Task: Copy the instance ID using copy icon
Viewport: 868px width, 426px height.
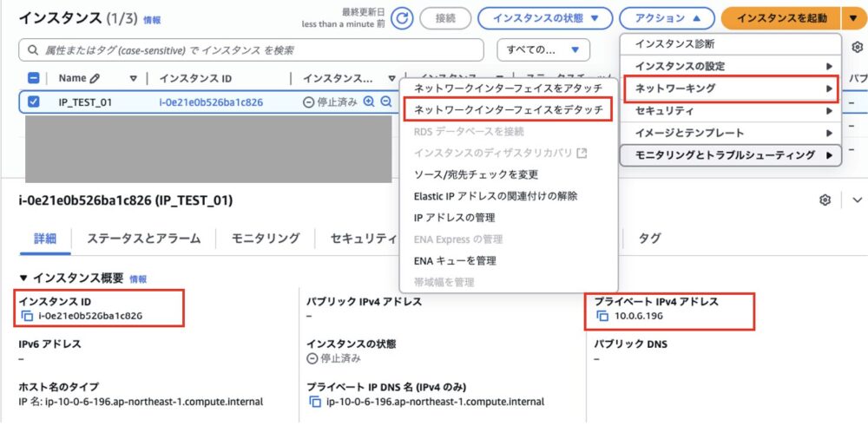Action: 26,315
